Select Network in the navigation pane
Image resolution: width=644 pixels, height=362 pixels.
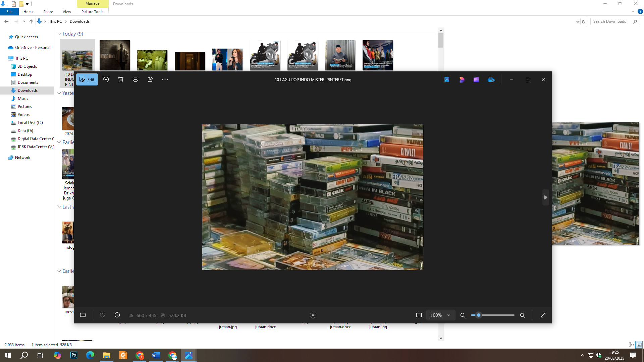point(22,158)
